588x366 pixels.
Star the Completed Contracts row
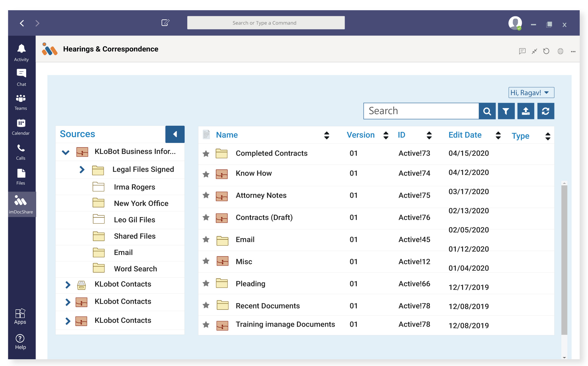(206, 153)
